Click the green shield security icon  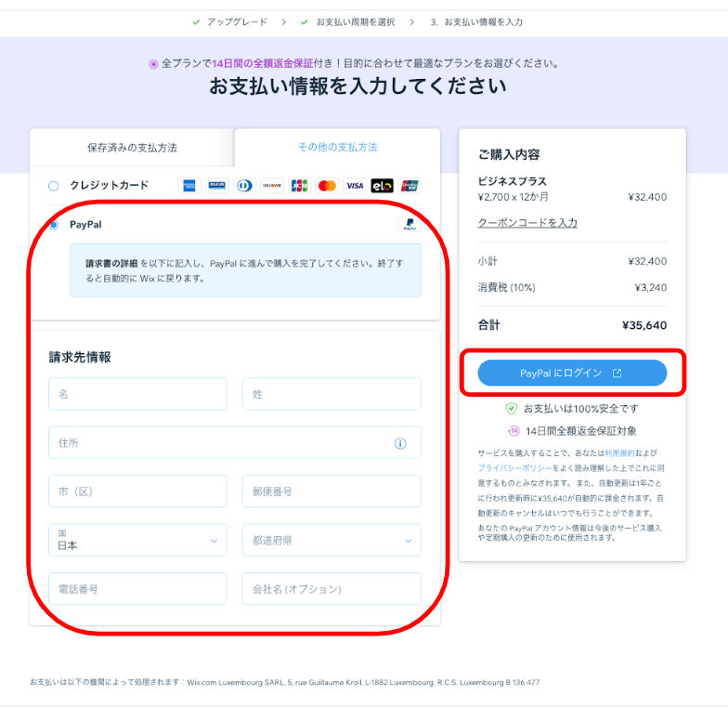(x=511, y=409)
